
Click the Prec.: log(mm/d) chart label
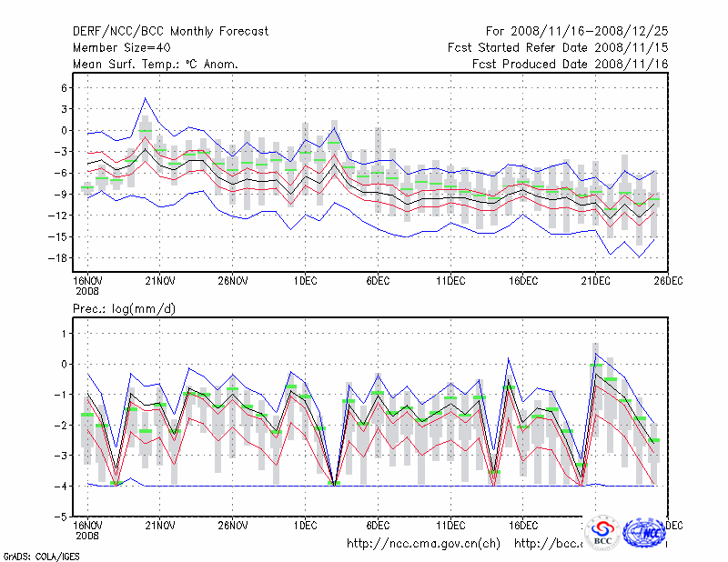tap(125, 309)
